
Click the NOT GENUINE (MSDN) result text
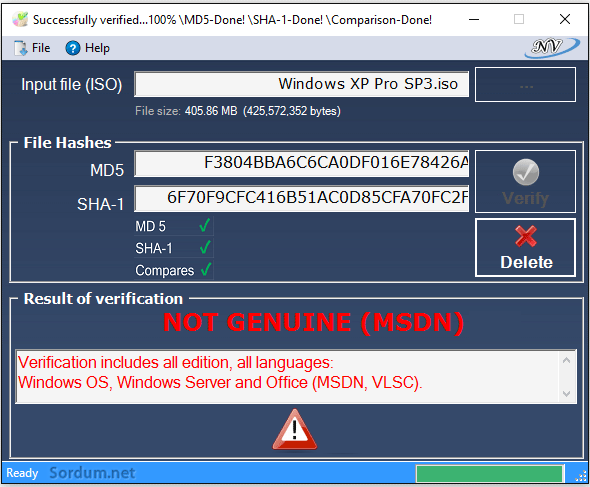coord(313,323)
